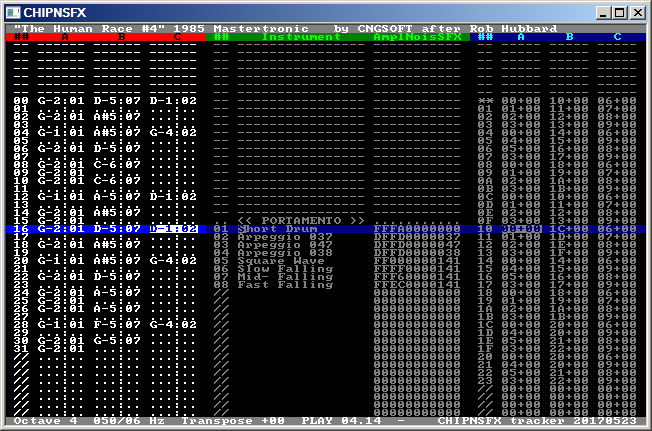This screenshot has width=652, height=431.
Task: Select the Square Wave instrument
Action: coord(279,260)
